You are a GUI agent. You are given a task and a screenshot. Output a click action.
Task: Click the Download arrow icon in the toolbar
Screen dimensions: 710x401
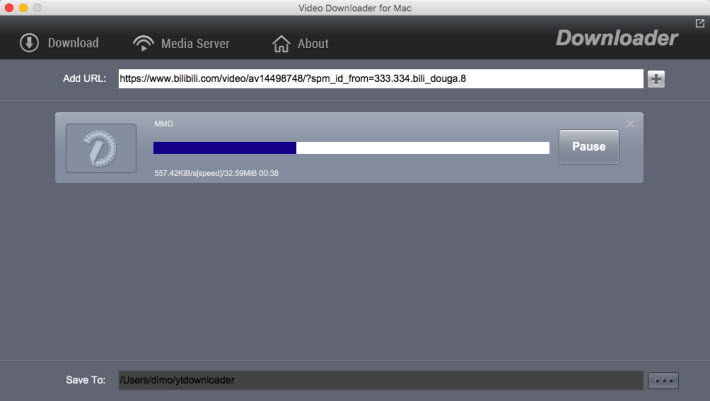pos(30,43)
